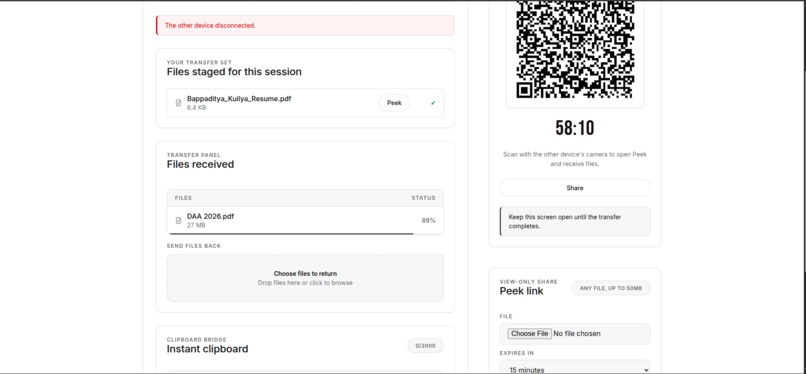Click the 'Peek link' heading

pos(521,291)
